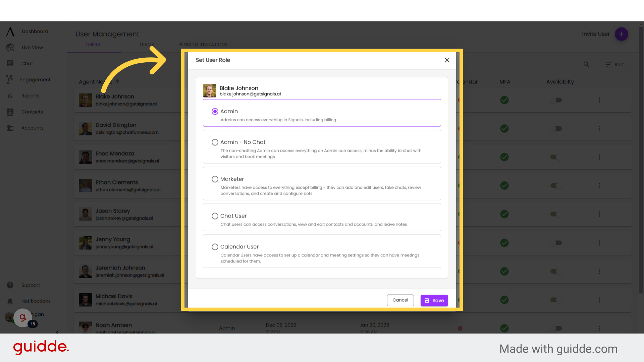Switch to the Teams tab

pyautogui.click(x=147, y=44)
